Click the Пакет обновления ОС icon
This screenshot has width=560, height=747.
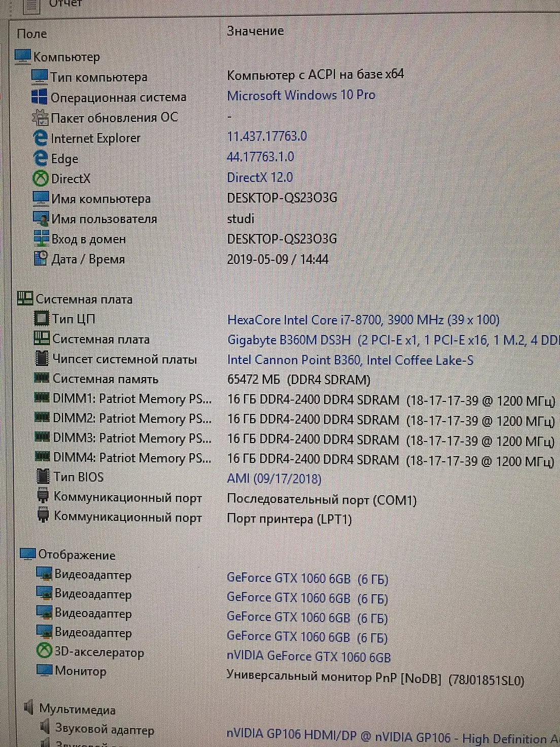(x=40, y=117)
